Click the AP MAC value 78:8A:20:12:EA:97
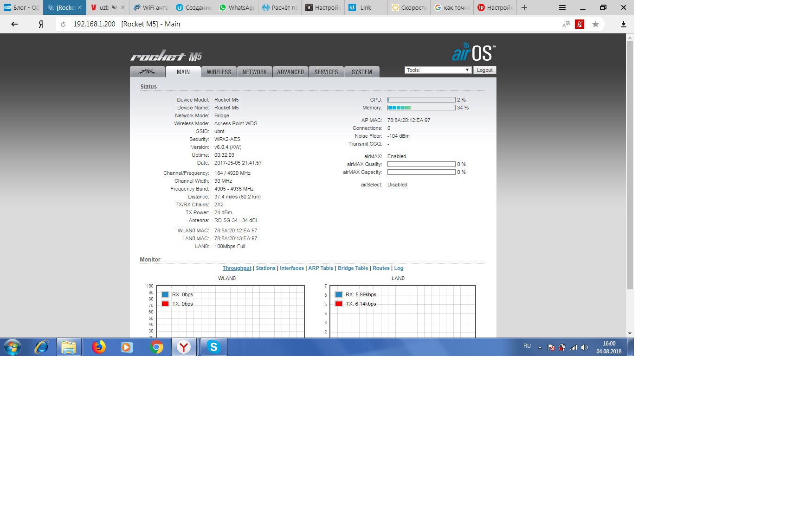This screenshot has width=812, height=524. (409, 120)
